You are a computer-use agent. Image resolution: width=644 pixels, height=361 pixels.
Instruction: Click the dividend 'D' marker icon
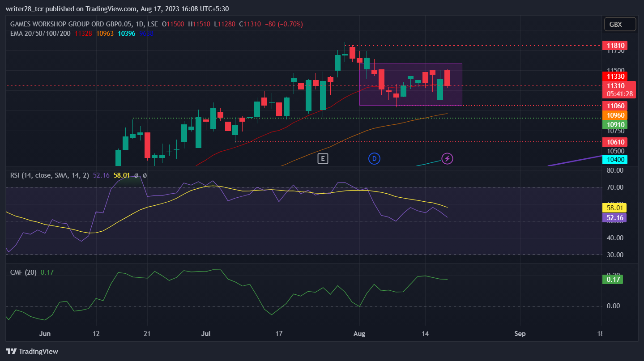(374, 158)
